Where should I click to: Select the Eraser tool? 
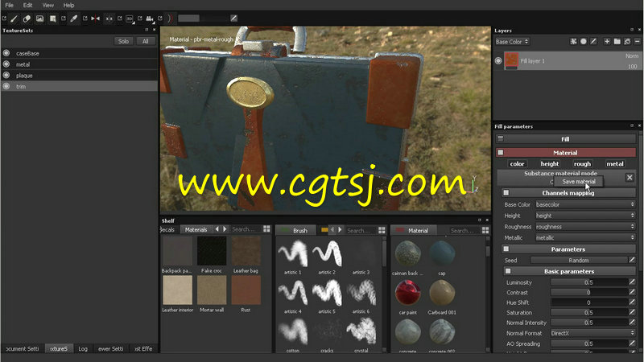[27, 19]
